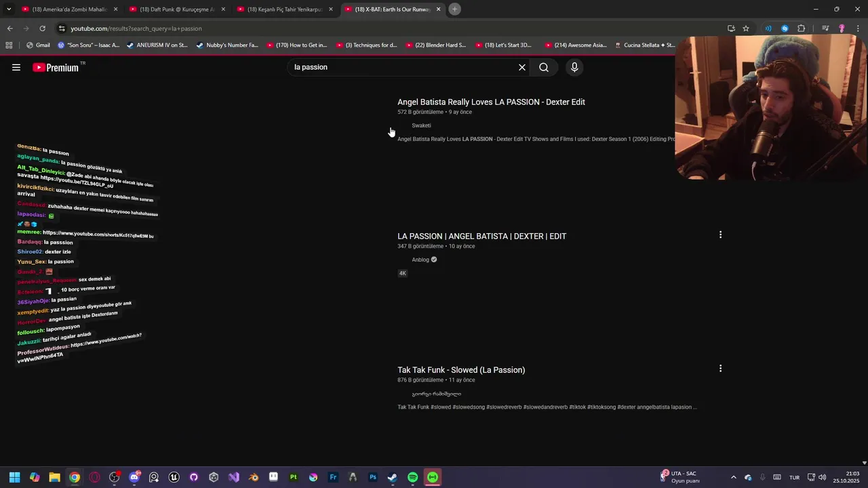Go to YouTube Premium home logo

point(56,67)
